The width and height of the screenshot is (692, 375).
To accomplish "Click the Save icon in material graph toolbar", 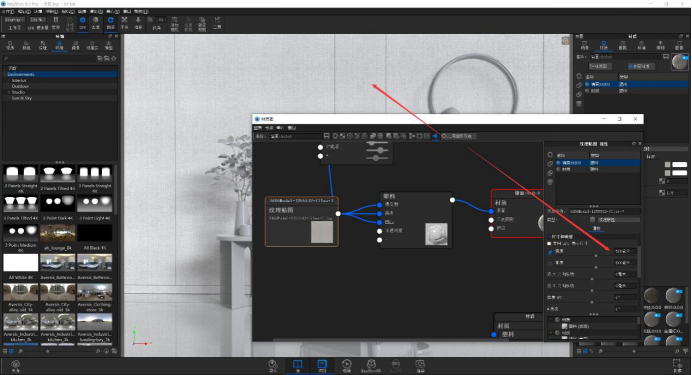I will [x=327, y=136].
